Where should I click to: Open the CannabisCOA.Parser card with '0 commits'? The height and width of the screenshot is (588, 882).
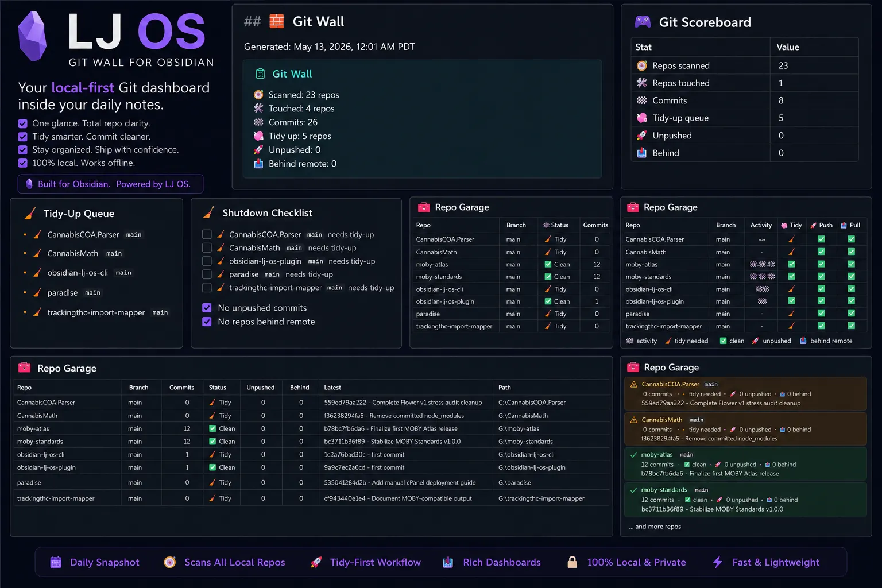pos(745,393)
